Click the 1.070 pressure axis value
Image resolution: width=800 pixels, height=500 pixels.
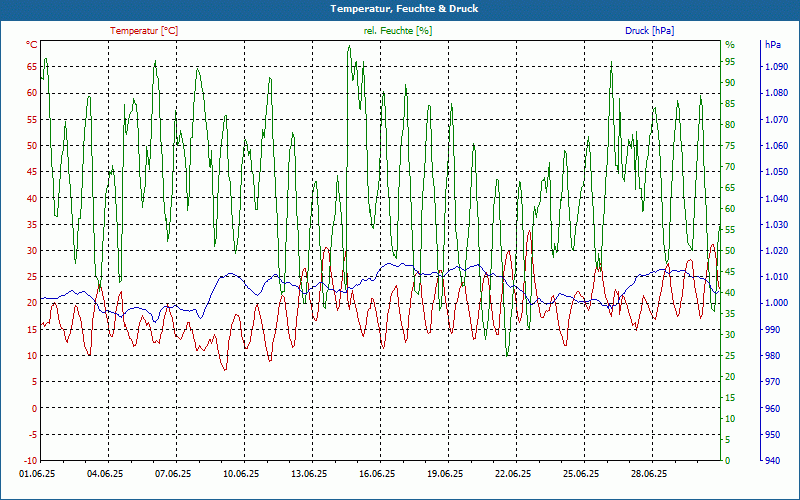[776, 119]
